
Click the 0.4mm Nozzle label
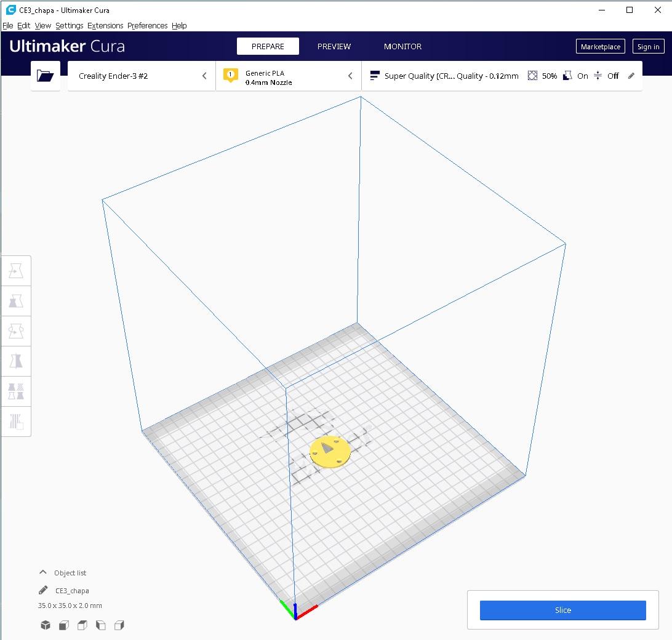269,82
